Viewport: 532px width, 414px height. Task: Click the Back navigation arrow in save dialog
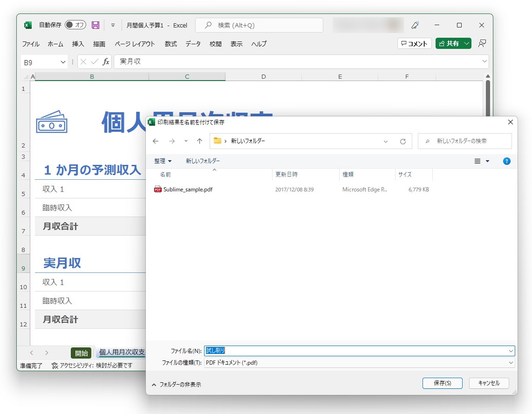156,141
